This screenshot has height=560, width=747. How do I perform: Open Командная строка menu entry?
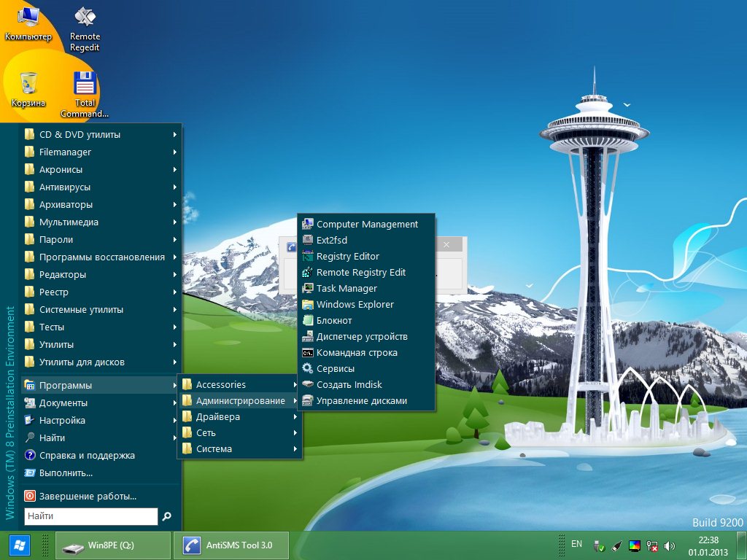point(357,353)
